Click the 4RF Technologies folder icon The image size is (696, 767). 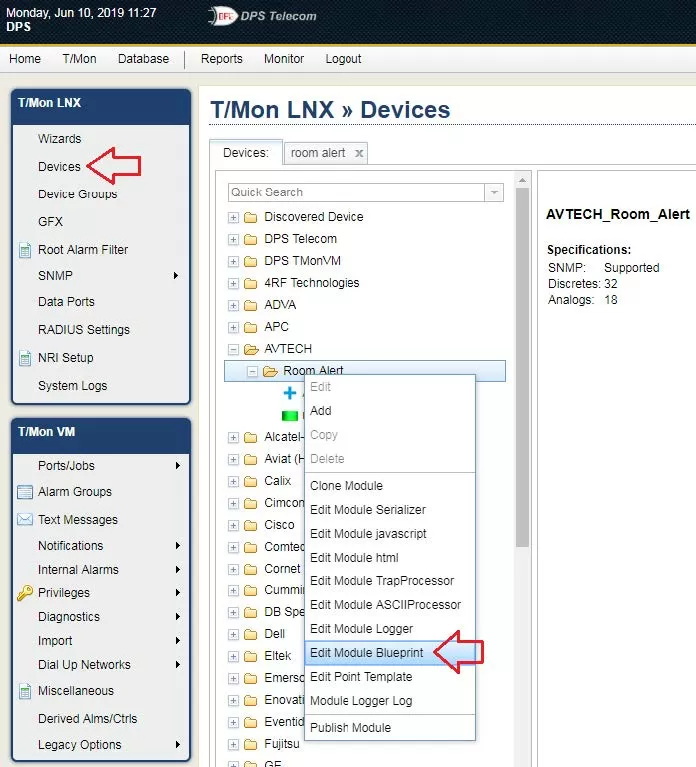coord(250,283)
